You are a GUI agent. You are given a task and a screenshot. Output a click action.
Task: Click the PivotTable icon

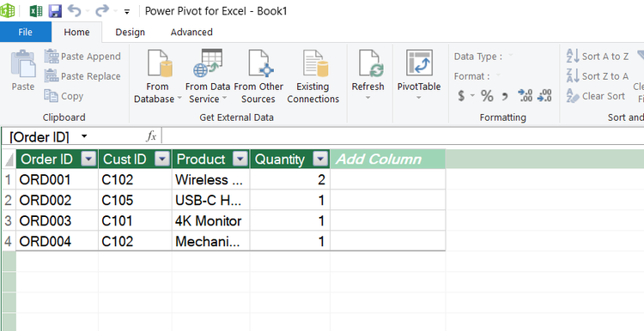pyautogui.click(x=419, y=63)
